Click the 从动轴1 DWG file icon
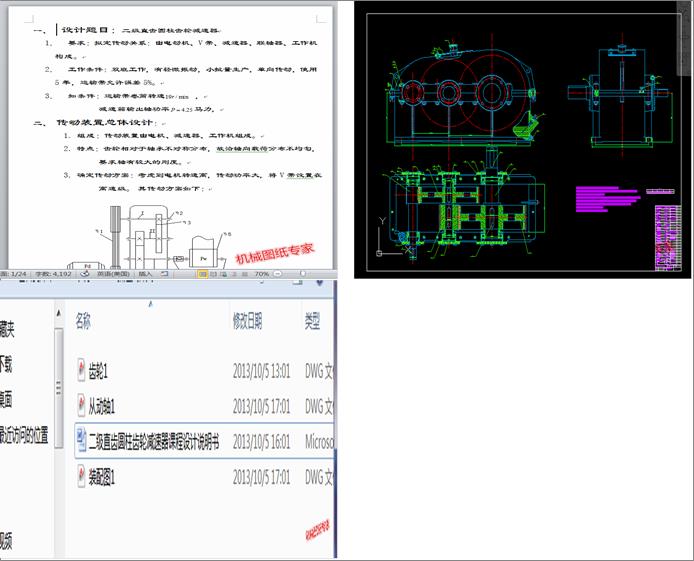 point(81,405)
